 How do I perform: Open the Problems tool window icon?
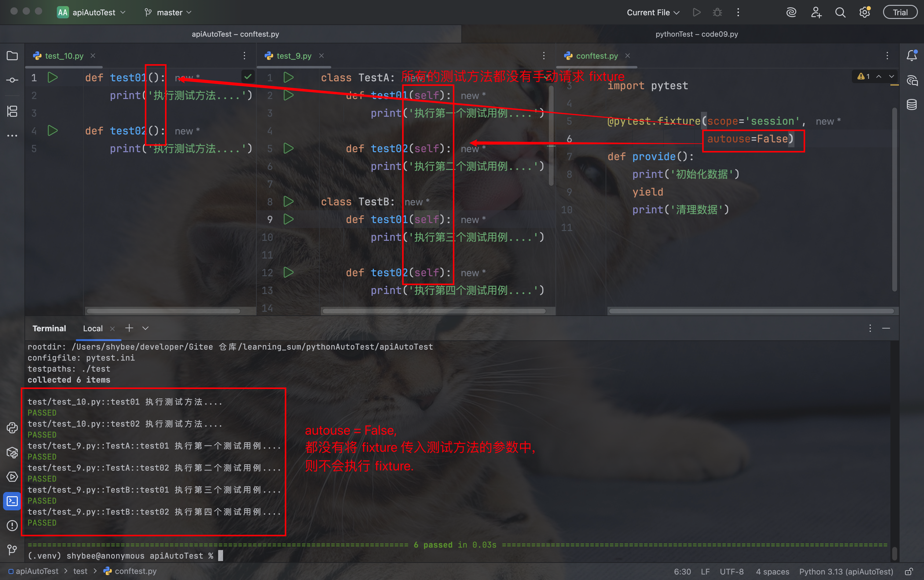click(x=12, y=526)
